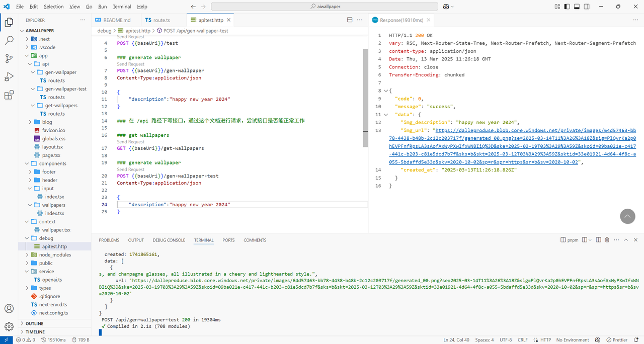Open the Search view in activity bar
Screen dimensions: 644x344
9,41
